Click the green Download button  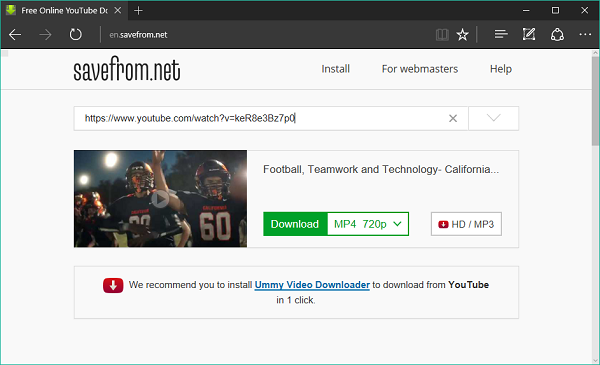pos(295,224)
